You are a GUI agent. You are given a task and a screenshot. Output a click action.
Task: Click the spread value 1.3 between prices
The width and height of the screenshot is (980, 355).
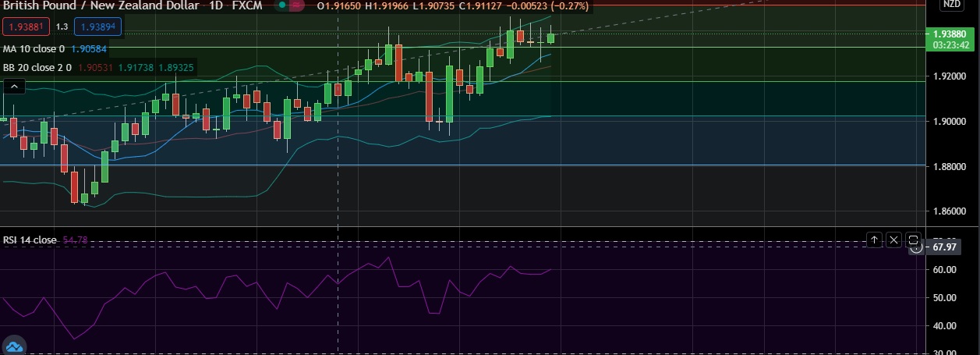tap(62, 27)
